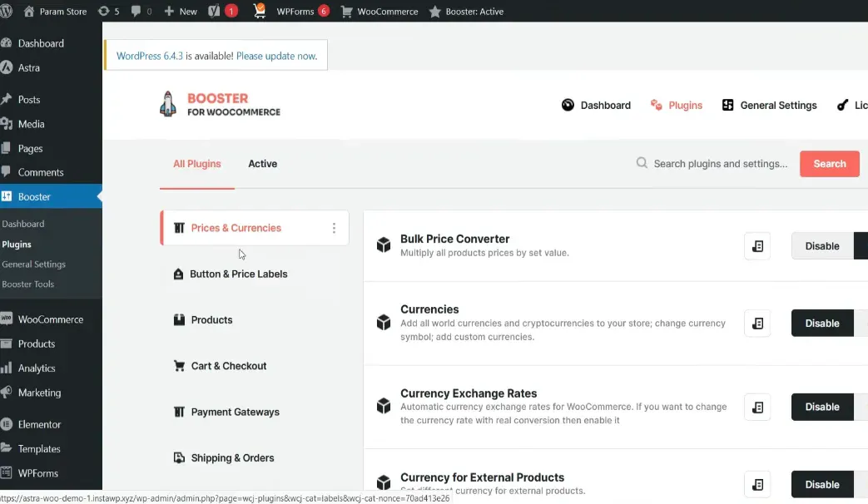Screen dimensions: 868x504
Task: Select the Cart & Checkout category
Action: (228, 366)
